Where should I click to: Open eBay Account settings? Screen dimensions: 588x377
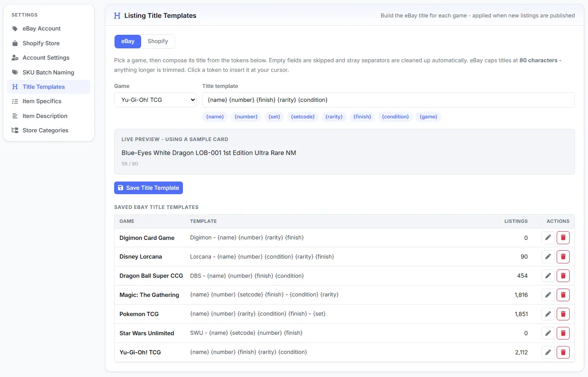click(49, 29)
